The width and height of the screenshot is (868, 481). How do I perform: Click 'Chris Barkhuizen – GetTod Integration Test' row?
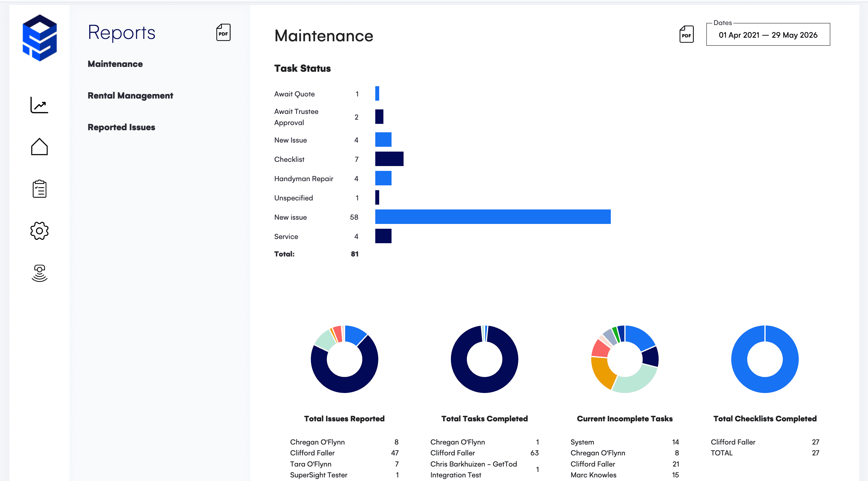pos(484,470)
